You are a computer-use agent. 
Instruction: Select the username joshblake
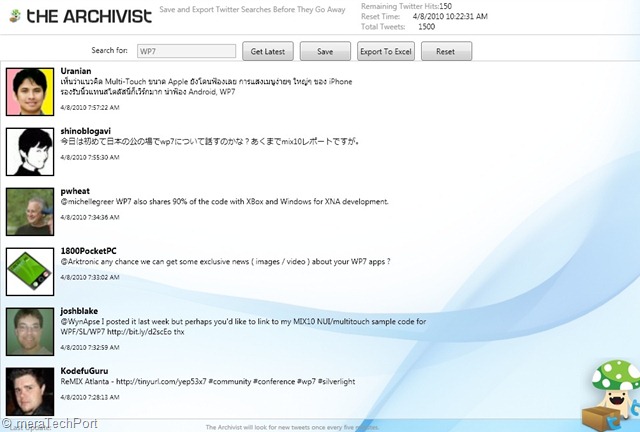79,311
